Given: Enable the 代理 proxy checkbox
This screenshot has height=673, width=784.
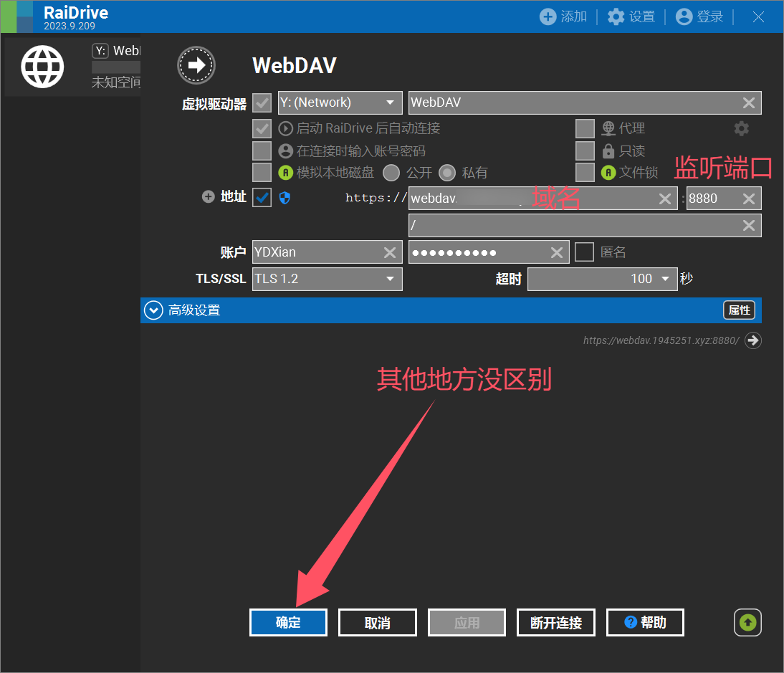Looking at the screenshot, I should [x=585, y=128].
